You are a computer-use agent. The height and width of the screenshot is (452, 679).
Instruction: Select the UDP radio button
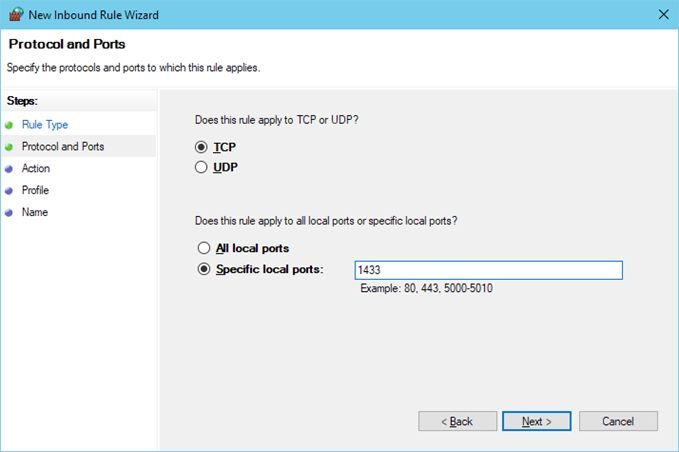tap(203, 167)
